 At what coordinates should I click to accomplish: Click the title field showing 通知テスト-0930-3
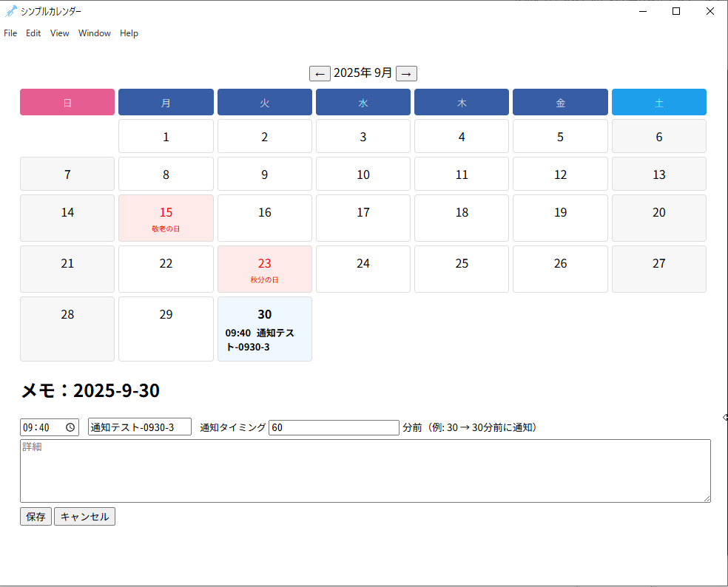coord(139,427)
